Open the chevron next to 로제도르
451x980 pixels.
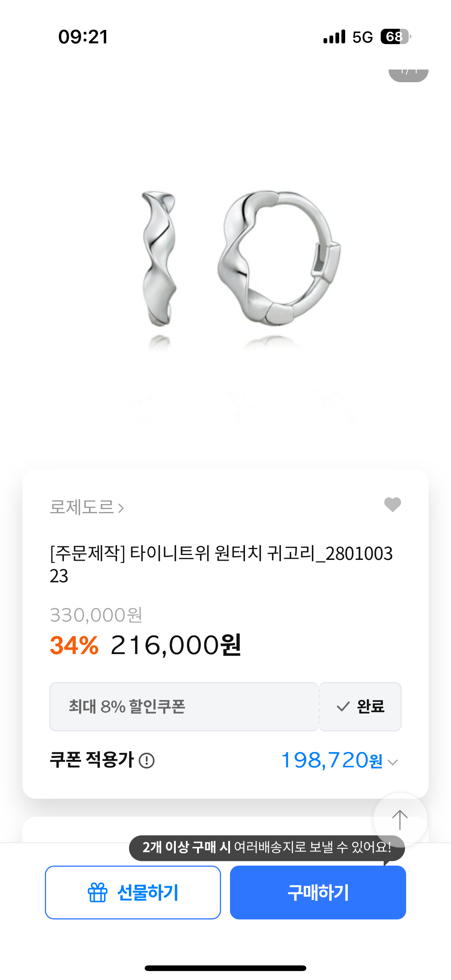[121, 508]
